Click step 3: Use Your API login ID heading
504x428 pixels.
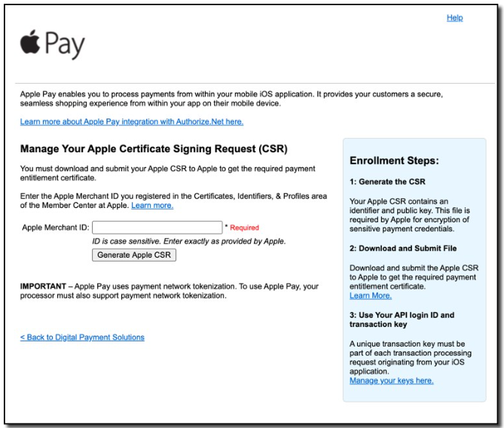402,319
